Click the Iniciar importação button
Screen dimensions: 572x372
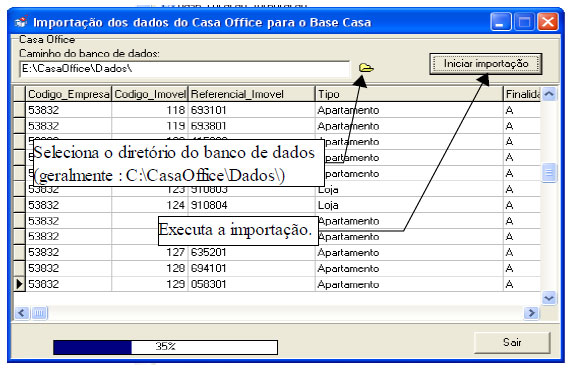[x=486, y=64]
